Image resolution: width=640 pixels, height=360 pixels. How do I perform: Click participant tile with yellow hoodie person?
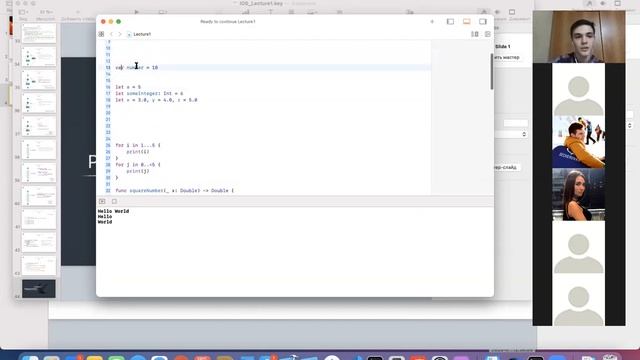click(579, 142)
